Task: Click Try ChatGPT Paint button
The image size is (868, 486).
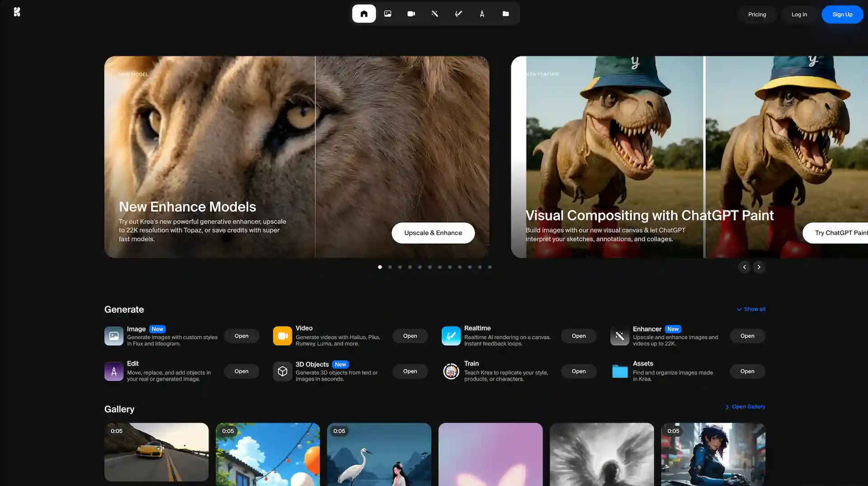Action: 835,233
